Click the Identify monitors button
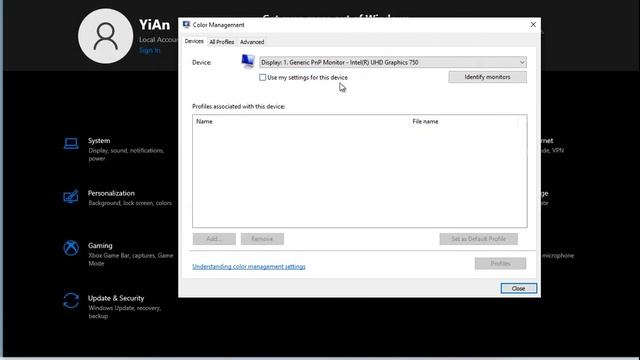The width and height of the screenshot is (640, 360). tap(487, 77)
